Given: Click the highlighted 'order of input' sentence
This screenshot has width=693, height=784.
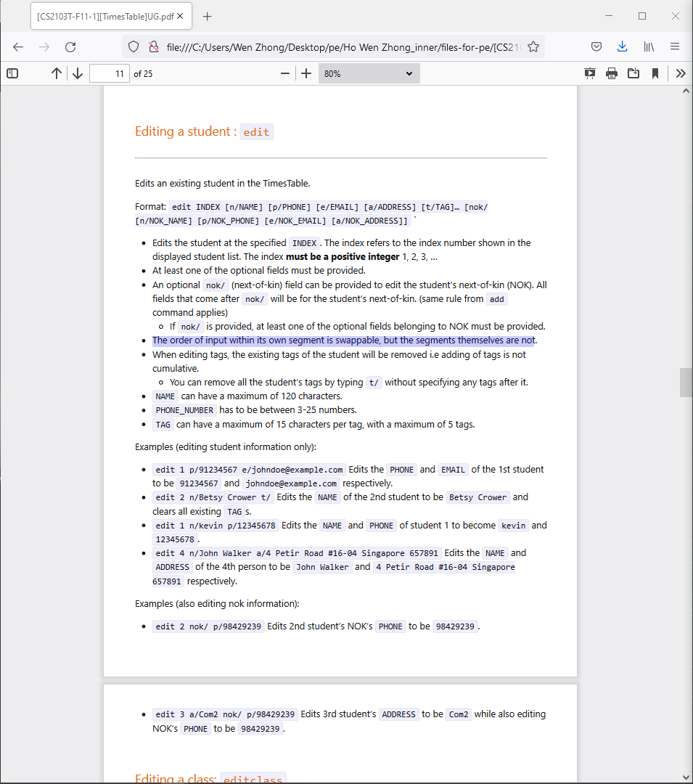Looking at the screenshot, I should click(344, 340).
